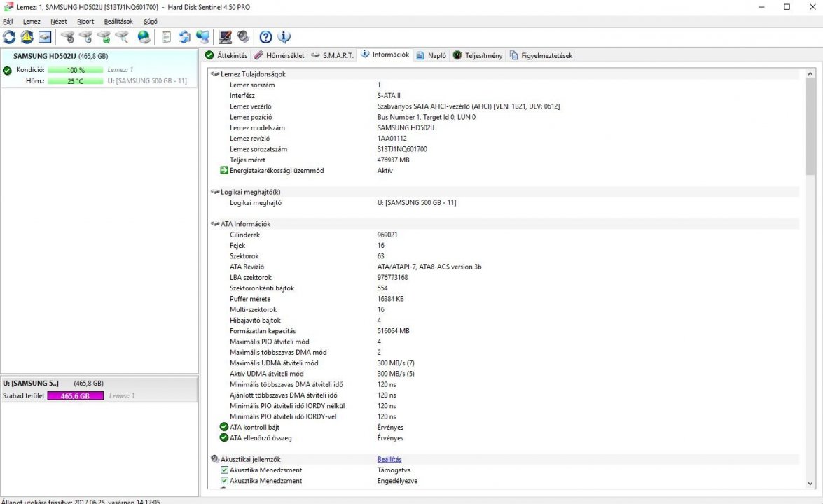Collapse the Lemez Tulajdonságok section
Viewport: 823px width, 504px height.
(x=214, y=74)
